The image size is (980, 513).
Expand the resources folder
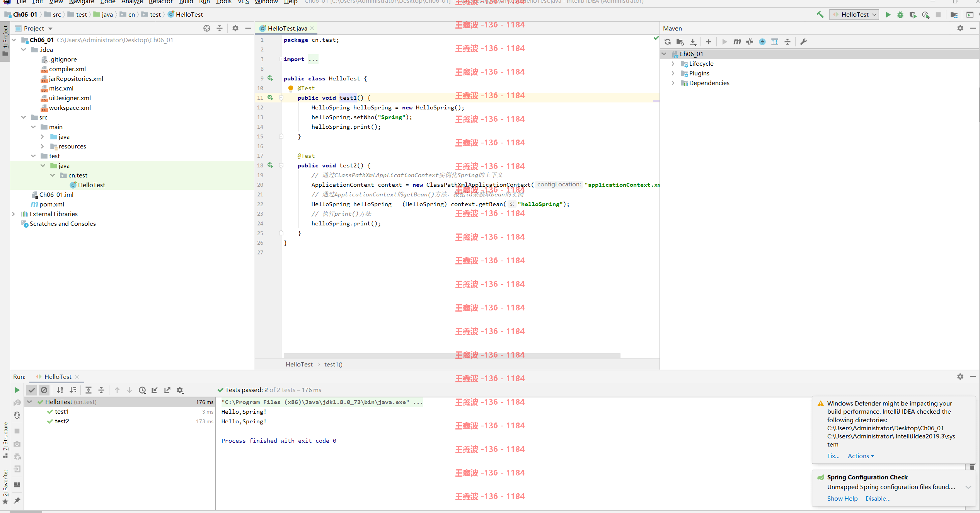[x=43, y=147]
